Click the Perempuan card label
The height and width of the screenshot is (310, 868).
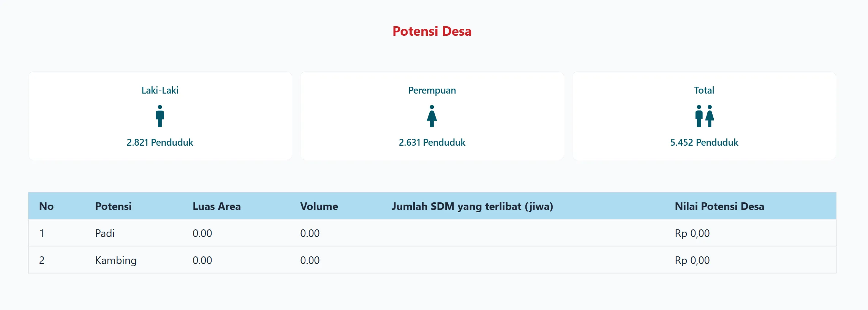click(432, 91)
